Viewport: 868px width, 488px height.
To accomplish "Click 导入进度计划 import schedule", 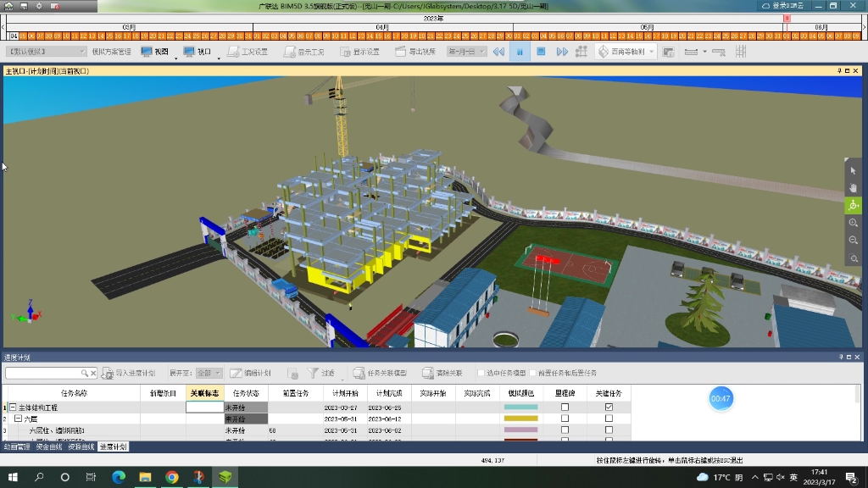I will coord(129,373).
